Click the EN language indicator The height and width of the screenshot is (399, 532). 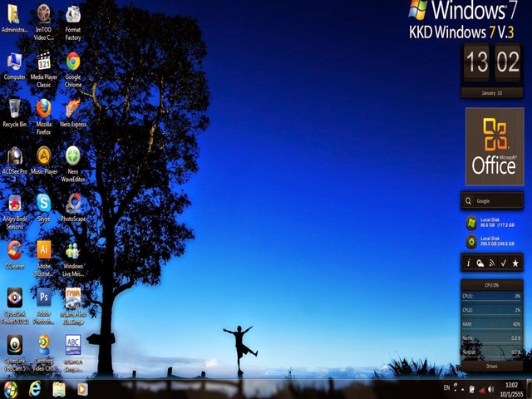click(x=447, y=387)
